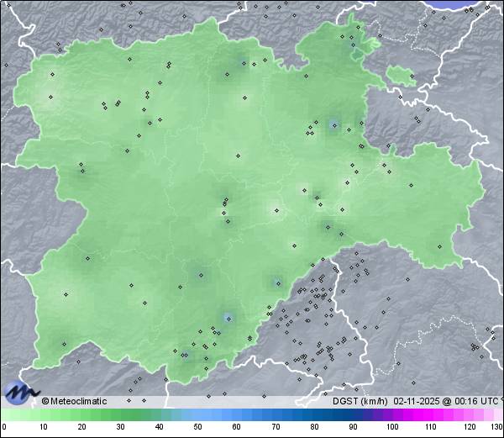The height and width of the screenshot is (438, 504).
Task: Select the 60 km/h legend value
Action: (237, 427)
